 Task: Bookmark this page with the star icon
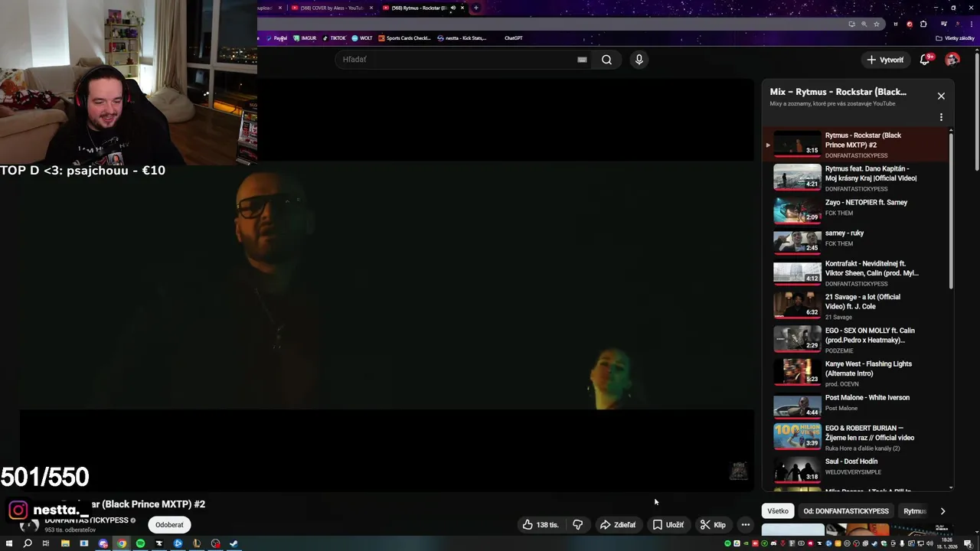[x=877, y=24]
